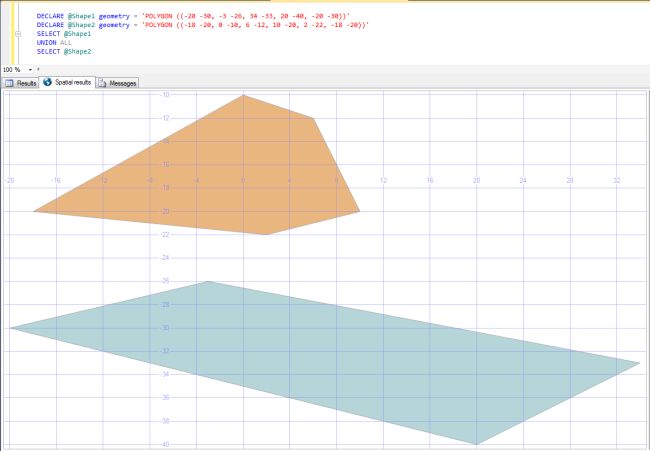The height and width of the screenshot is (451, 650).
Task: Switch to the Results tab
Action: tap(21, 83)
